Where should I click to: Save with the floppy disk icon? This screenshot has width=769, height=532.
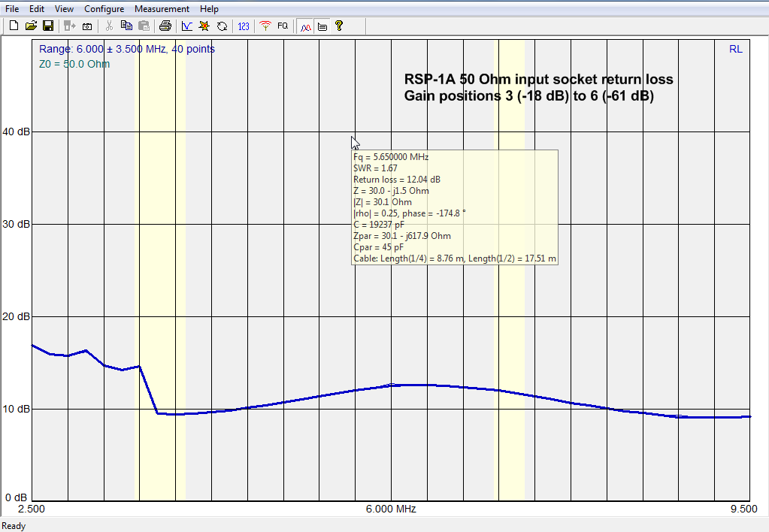point(48,26)
